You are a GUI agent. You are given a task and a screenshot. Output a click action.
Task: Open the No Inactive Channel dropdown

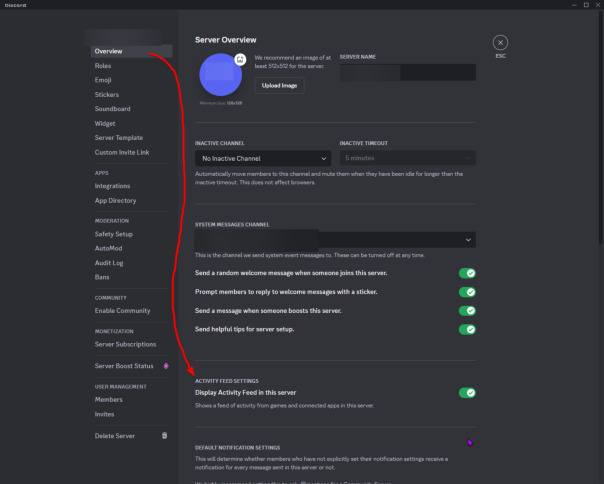(263, 158)
